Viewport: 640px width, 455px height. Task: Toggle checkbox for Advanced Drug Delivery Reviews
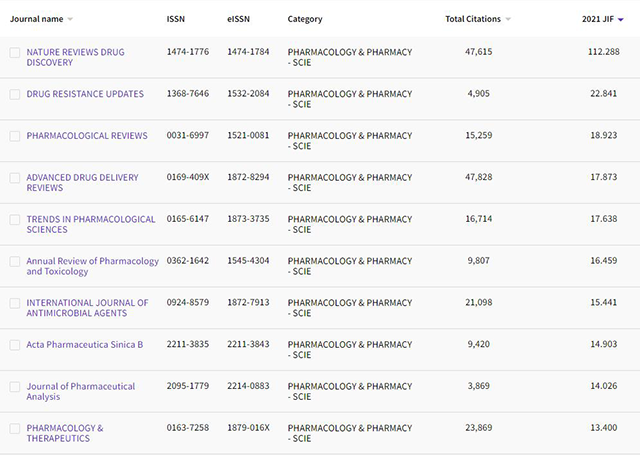pyautogui.click(x=15, y=178)
